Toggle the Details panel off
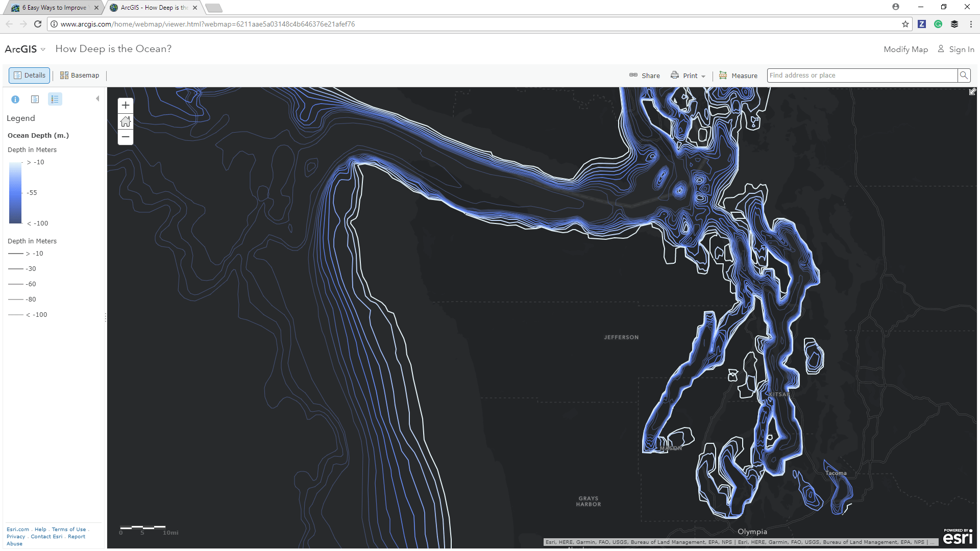This screenshot has height=551, width=980. tap(29, 75)
